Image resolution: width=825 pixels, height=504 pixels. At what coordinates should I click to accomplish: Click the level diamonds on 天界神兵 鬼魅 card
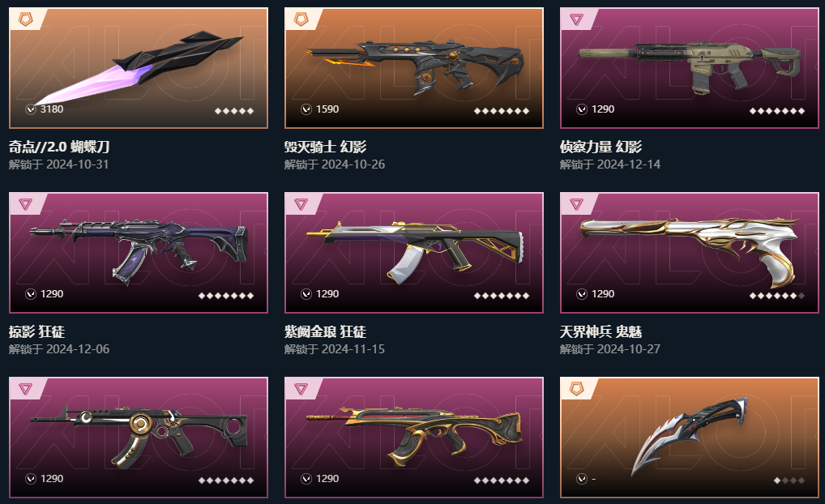pyautogui.click(x=777, y=296)
